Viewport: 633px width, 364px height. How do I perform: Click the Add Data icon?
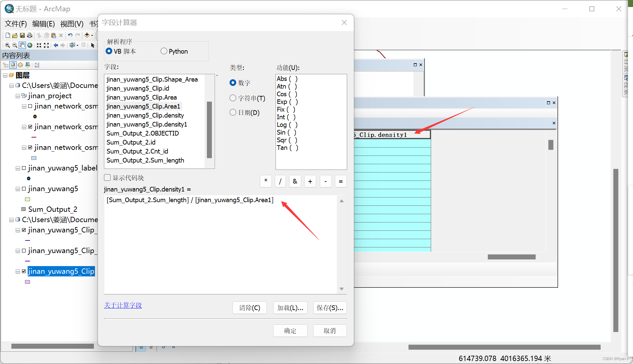pyautogui.click(x=87, y=35)
